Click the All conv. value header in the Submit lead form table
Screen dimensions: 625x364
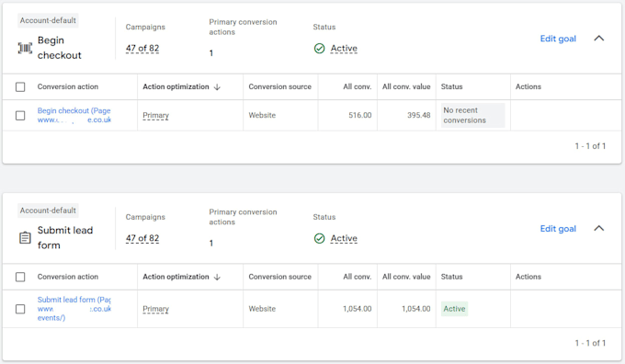pos(406,277)
